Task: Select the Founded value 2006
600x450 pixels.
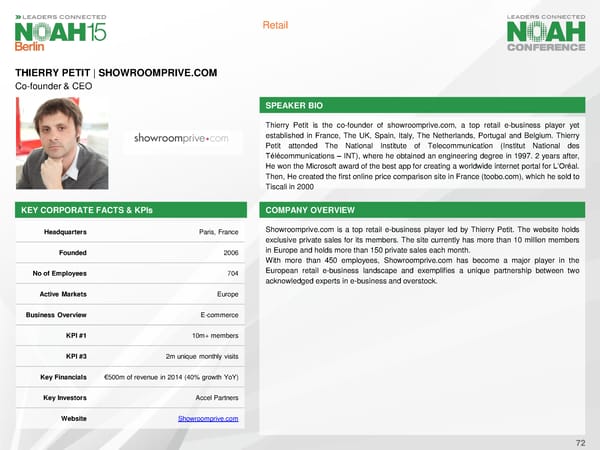Action: (228, 253)
